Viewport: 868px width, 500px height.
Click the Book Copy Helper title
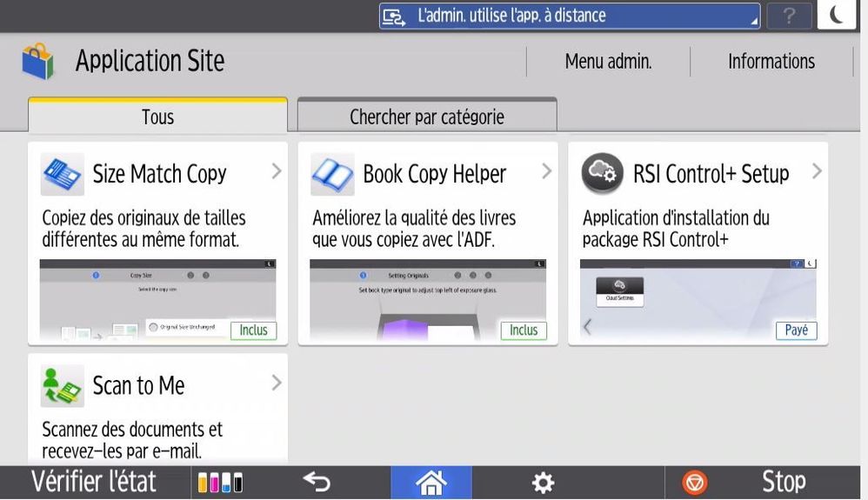point(435,174)
